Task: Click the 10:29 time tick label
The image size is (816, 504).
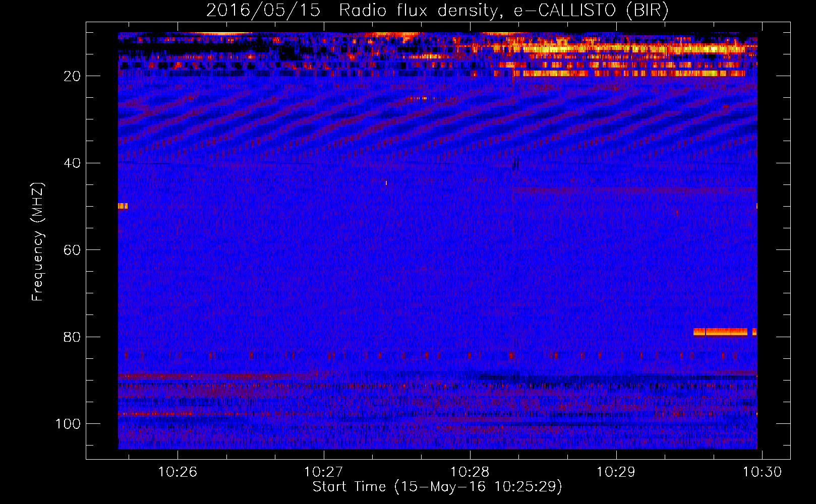Action: click(616, 472)
